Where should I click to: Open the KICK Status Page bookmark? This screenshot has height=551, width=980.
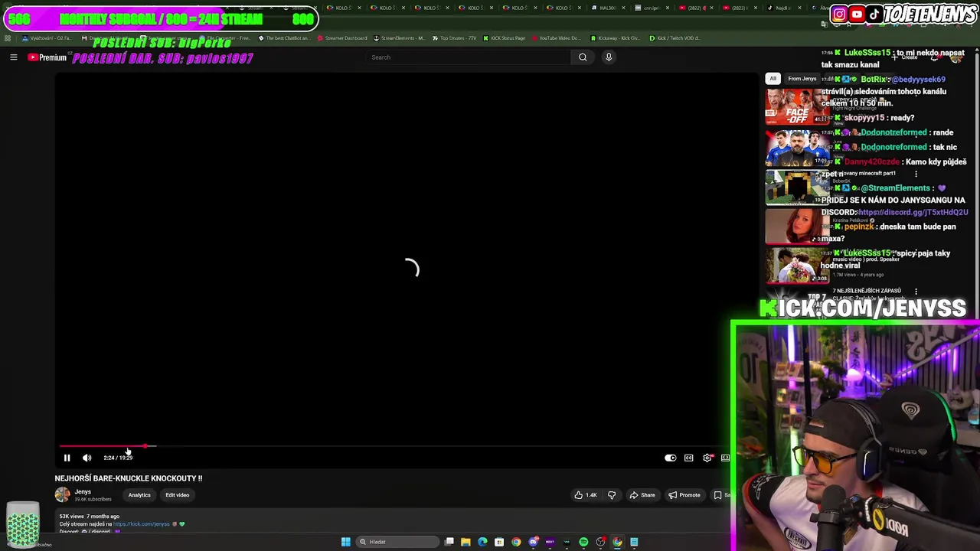tap(504, 38)
